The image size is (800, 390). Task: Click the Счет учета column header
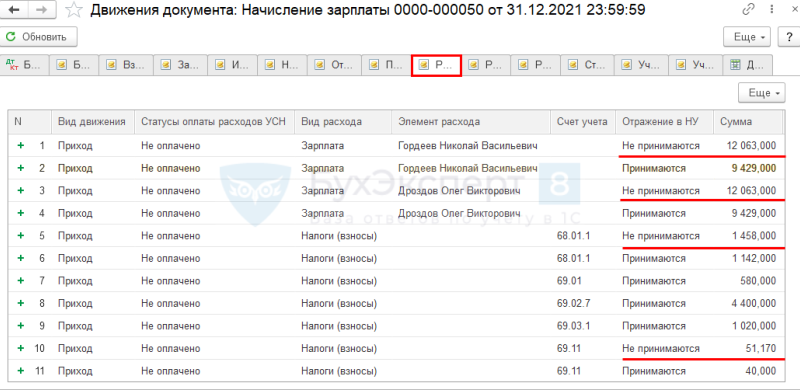pos(583,121)
